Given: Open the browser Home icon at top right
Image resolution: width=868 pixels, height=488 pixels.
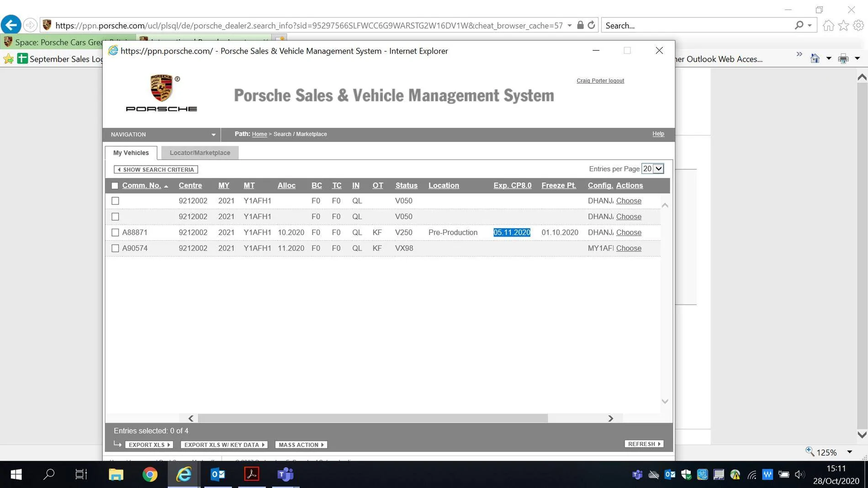Looking at the screenshot, I should (x=828, y=26).
